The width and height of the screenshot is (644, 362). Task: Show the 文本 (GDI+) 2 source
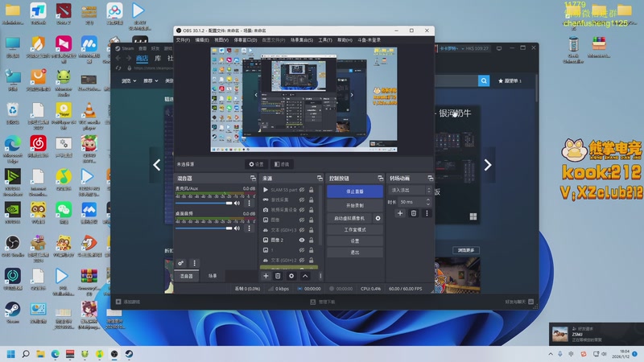pos(302,260)
